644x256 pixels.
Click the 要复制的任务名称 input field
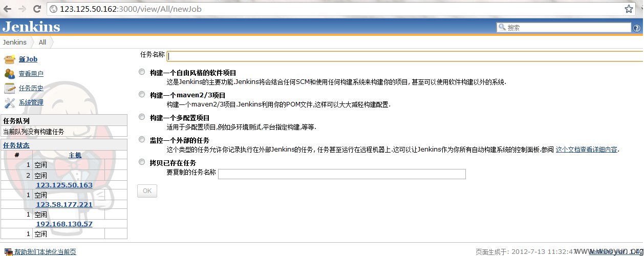coord(342,174)
